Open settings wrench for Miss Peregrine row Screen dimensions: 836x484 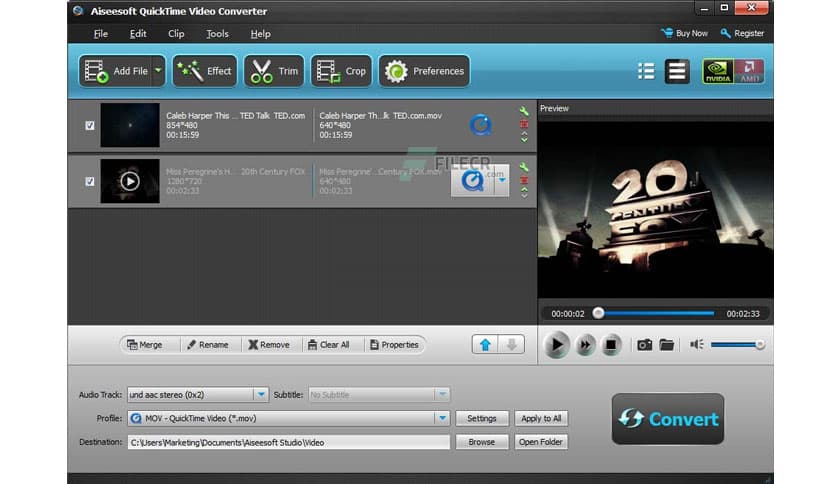[x=524, y=167]
